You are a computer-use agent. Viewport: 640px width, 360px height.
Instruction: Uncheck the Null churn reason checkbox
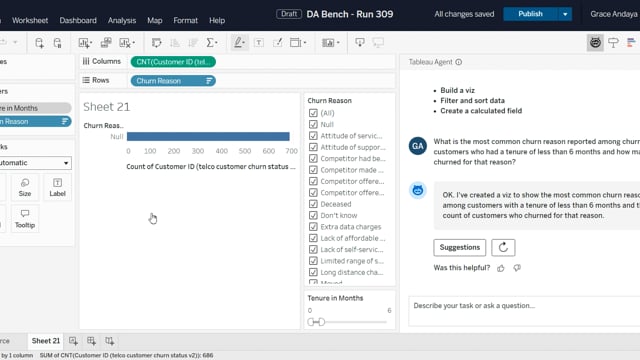313,124
